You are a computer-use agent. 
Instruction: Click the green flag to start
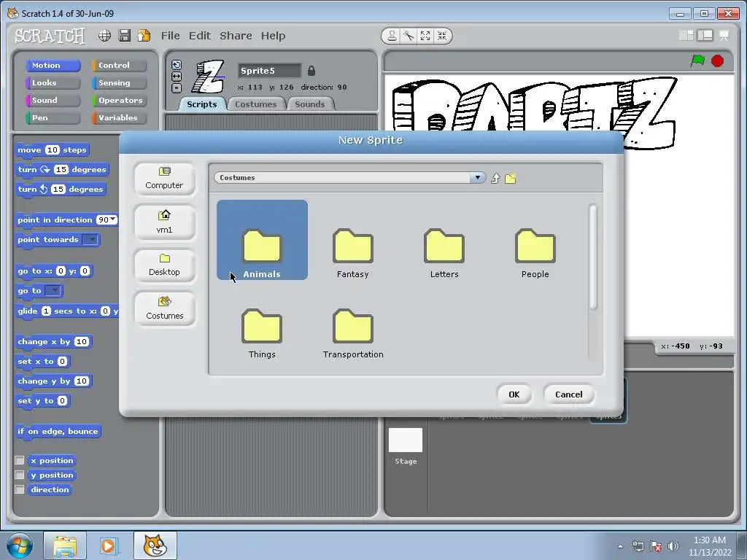pos(698,61)
